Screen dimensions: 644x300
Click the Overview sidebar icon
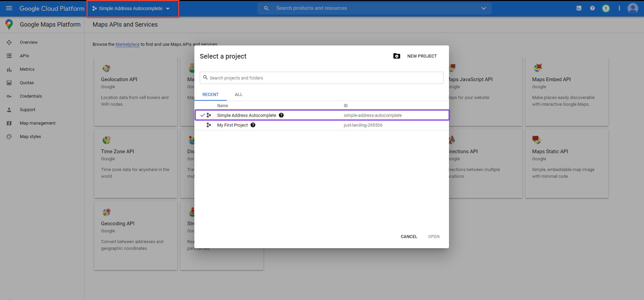[9, 42]
